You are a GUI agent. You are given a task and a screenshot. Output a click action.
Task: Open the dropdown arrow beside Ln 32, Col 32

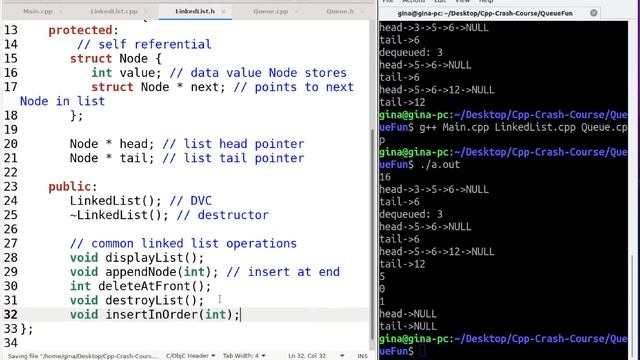coord(342,356)
